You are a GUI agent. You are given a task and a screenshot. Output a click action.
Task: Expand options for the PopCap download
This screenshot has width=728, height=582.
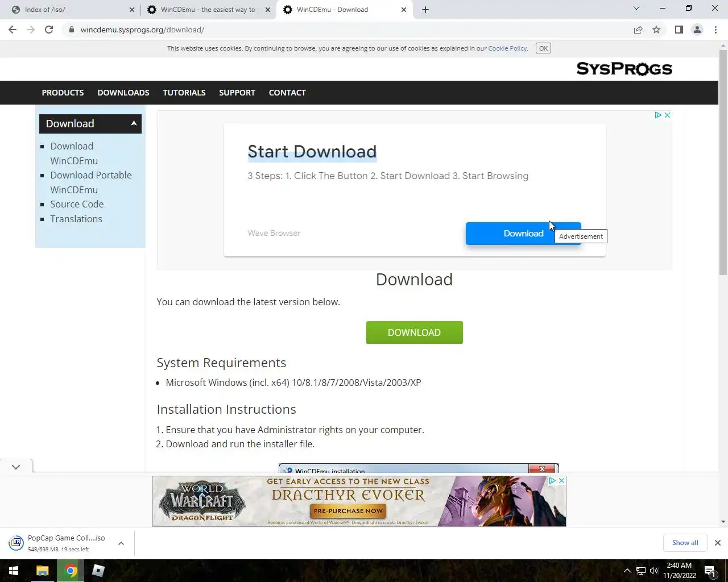pyautogui.click(x=121, y=543)
